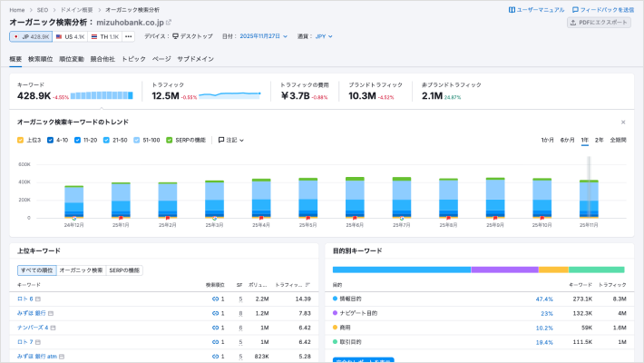Click the SERP icon next to ロト 6 keyword
This screenshot has width=644, height=363.
37,298
